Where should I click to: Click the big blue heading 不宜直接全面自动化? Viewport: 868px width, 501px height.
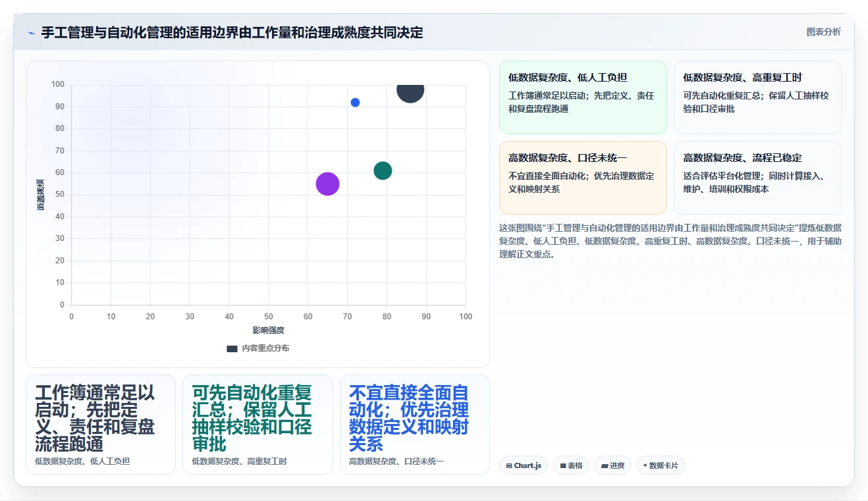[409, 417]
